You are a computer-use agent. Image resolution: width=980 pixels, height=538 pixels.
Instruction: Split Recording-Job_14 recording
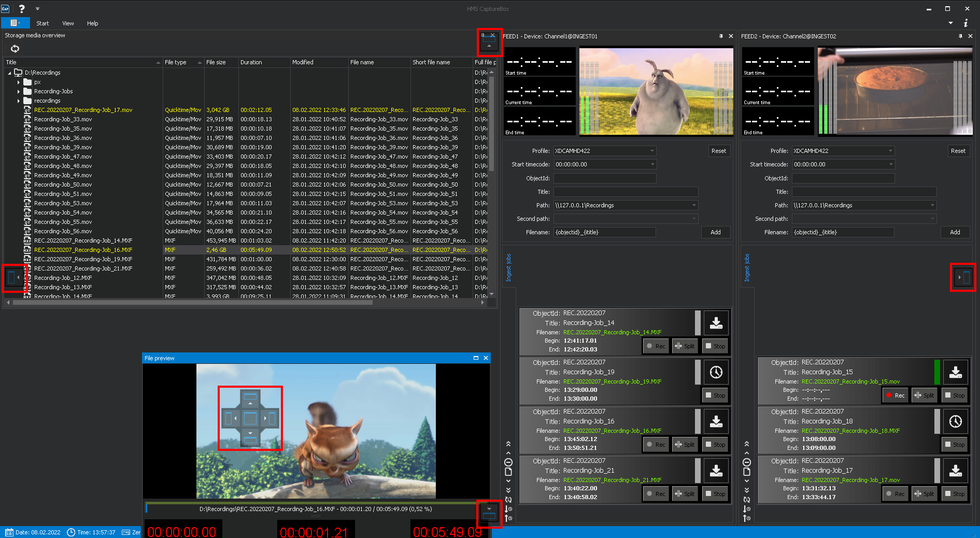[685, 346]
